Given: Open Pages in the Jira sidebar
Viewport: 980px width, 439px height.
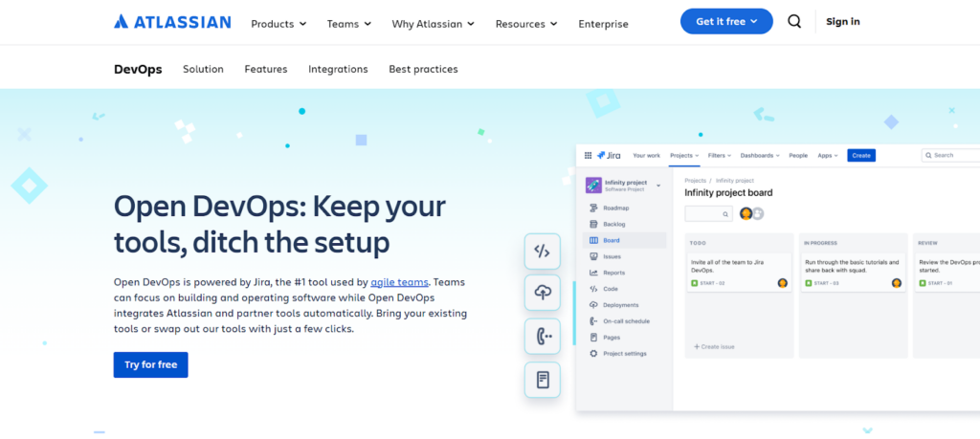Looking at the screenshot, I should tap(605, 338).
